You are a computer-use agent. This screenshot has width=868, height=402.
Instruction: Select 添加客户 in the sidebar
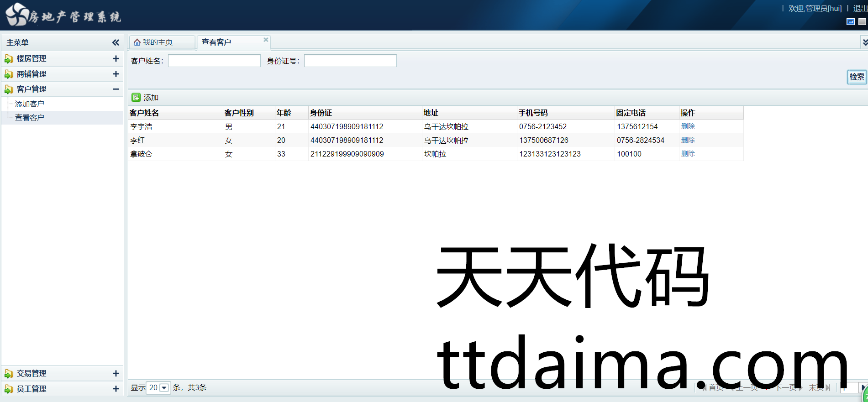(x=30, y=104)
